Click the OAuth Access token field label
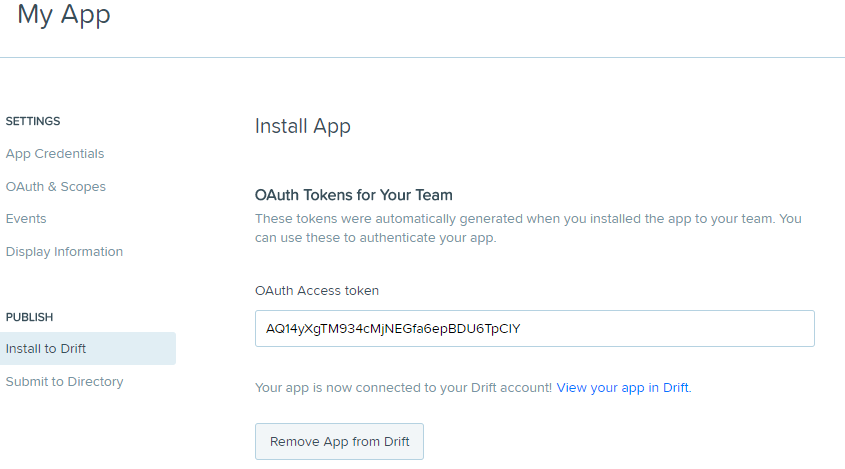The height and width of the screenshot is (469, 845). coord(317,291)
